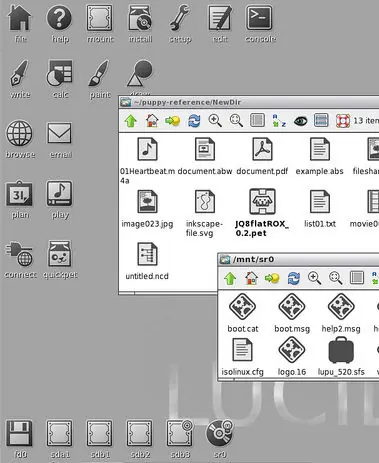Select inkscape-file.svg file
The width and height of the screenshot is (379, 463).
coord(204,213)
